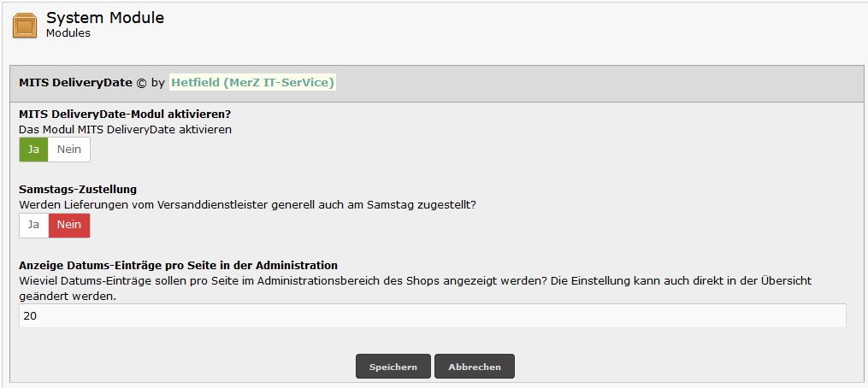
Task: Click the Samstags-Zustellung setting label
Action: (x=78, y=190)
